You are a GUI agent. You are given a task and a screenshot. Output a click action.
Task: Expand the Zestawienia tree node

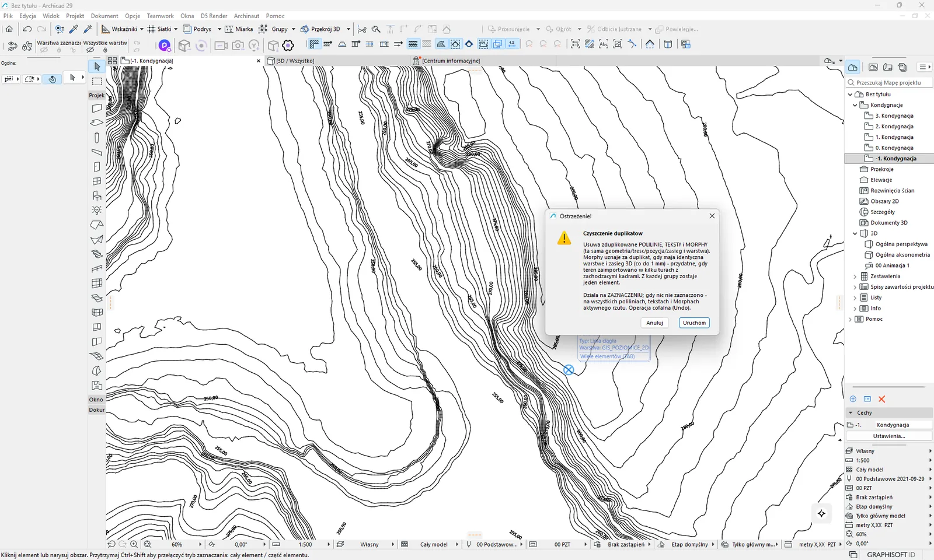(x=855, y=276)
